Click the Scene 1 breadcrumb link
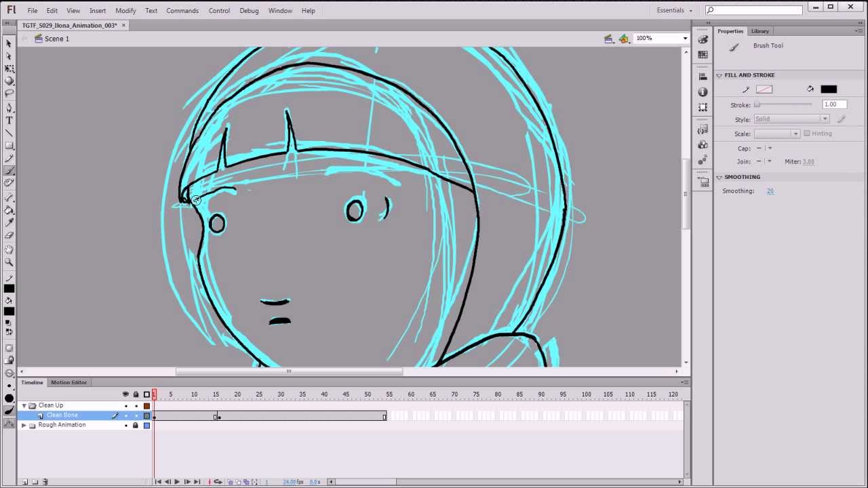868x488 pixels. click(57, 39)
